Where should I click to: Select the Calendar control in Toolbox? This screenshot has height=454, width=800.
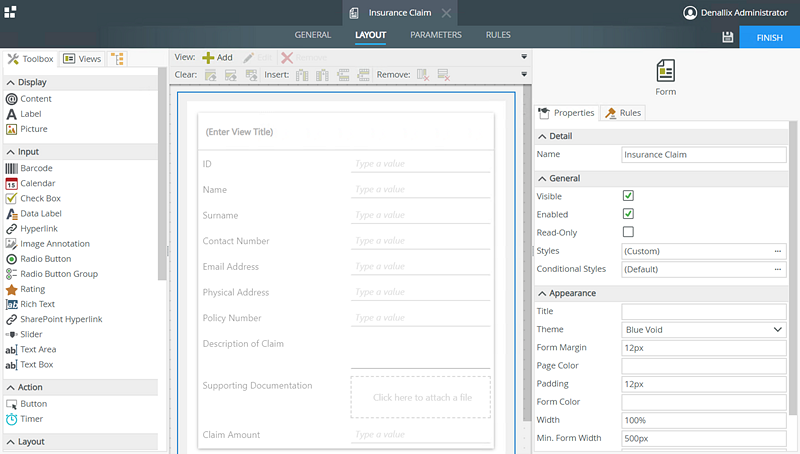click(x=37, y=183)
